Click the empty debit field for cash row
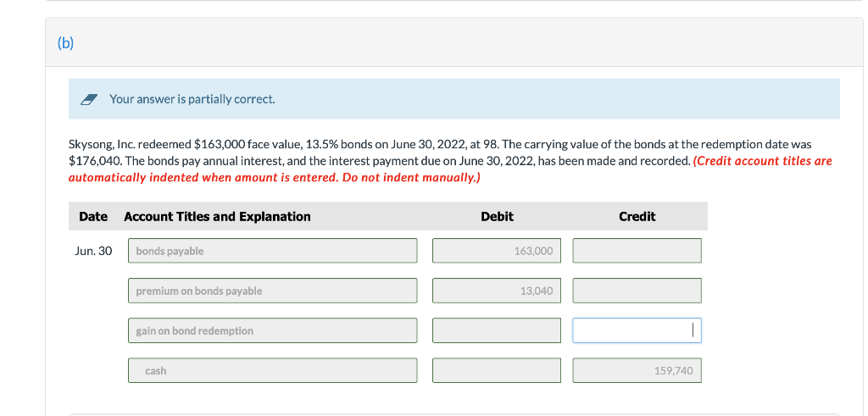 tap(497, 370)
